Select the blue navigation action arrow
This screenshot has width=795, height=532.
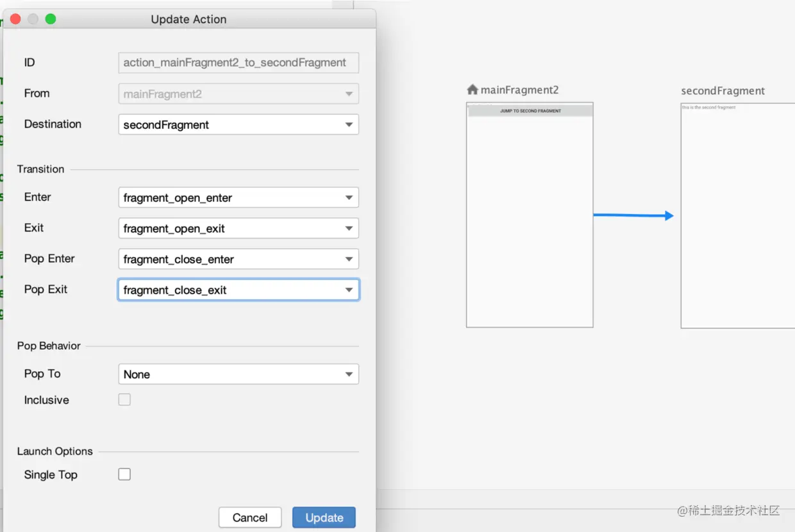[633, 215]
